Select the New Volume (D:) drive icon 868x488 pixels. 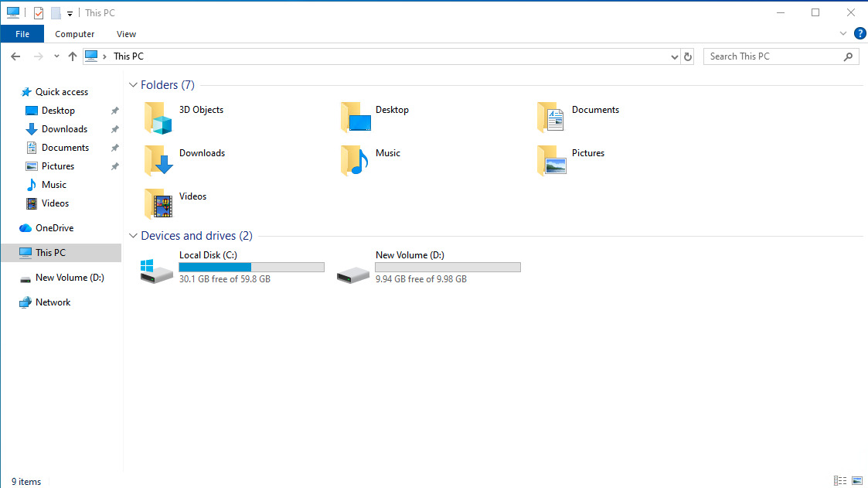coord(353,273)
